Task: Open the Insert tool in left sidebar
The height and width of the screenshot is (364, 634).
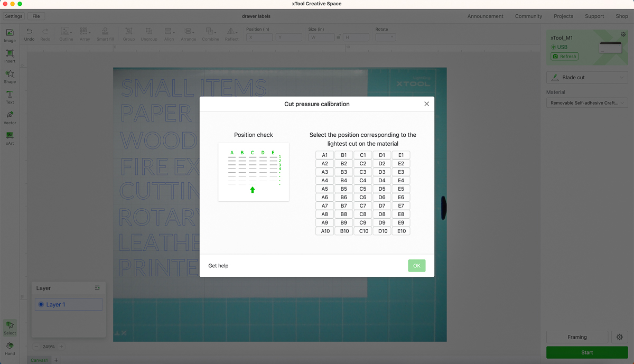Action: (x=10, y=56)
